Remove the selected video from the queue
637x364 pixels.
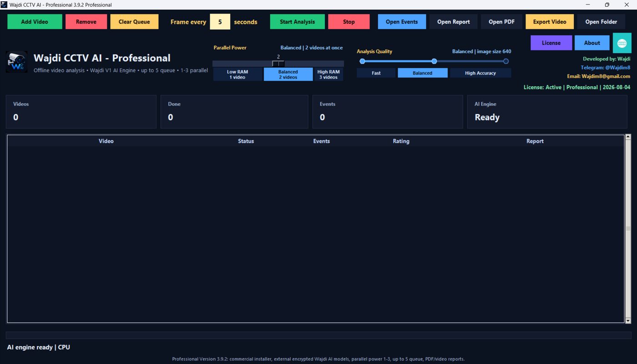click(x=86, y=22)
